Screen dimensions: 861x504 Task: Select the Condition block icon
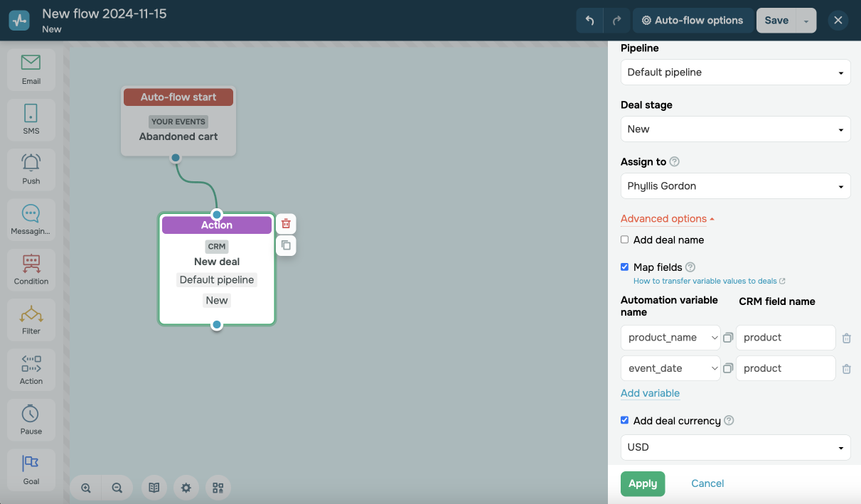coord(31,269)
